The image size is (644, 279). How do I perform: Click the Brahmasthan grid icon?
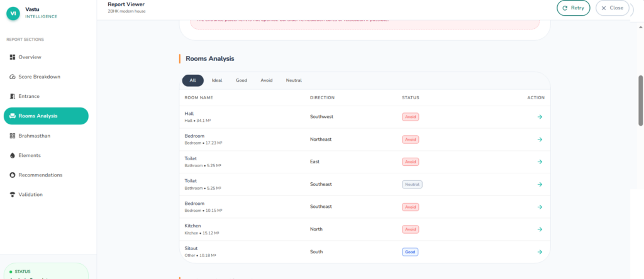click(x=13, y=136)
